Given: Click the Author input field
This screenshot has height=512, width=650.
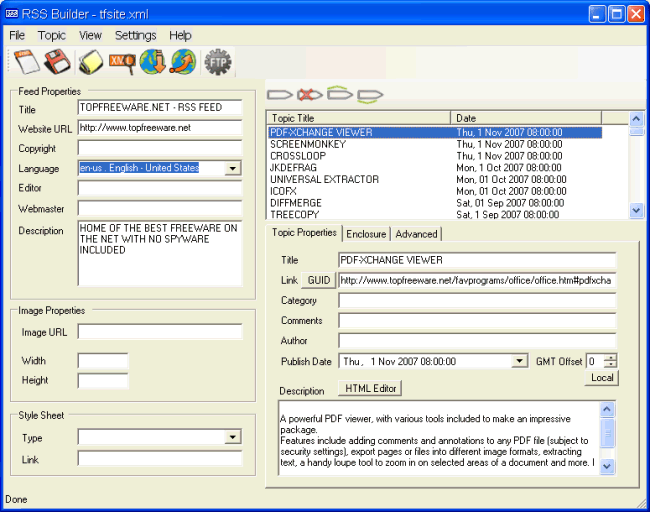Looking at the screenshot, I should [x=477, y=341].
